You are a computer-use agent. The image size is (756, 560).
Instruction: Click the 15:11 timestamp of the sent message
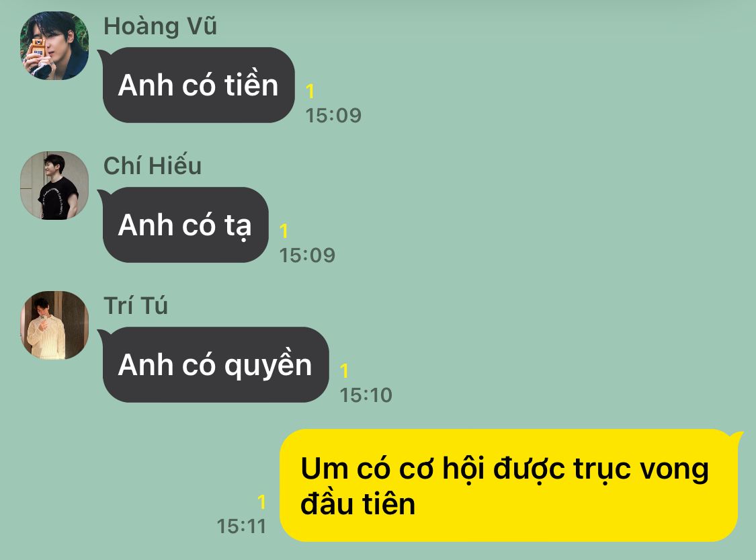coord(241,526)
